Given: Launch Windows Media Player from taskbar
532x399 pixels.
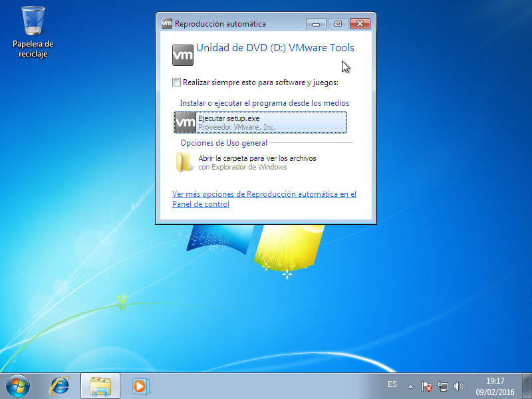Looking at the screenshot, I should pos(140,386).
